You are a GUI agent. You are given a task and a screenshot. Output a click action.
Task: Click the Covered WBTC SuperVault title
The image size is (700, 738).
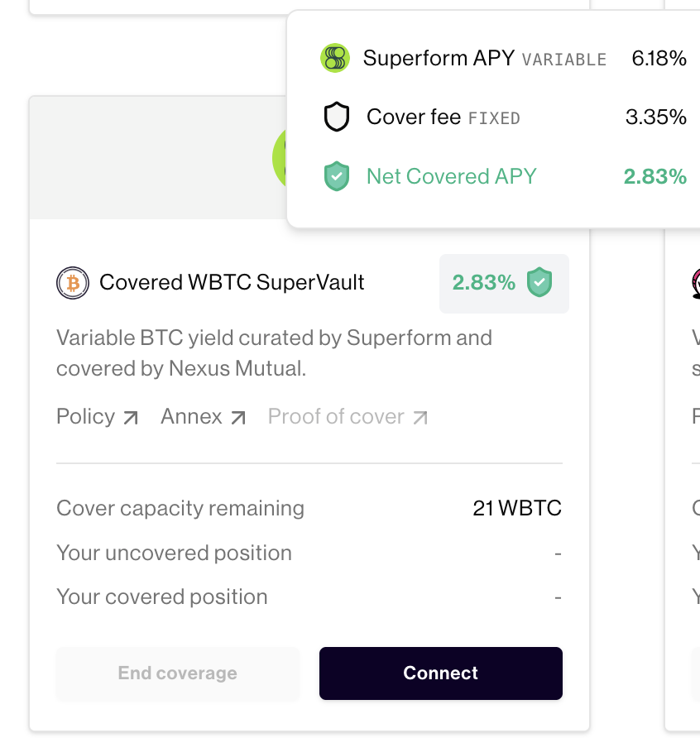coord(232,283)
